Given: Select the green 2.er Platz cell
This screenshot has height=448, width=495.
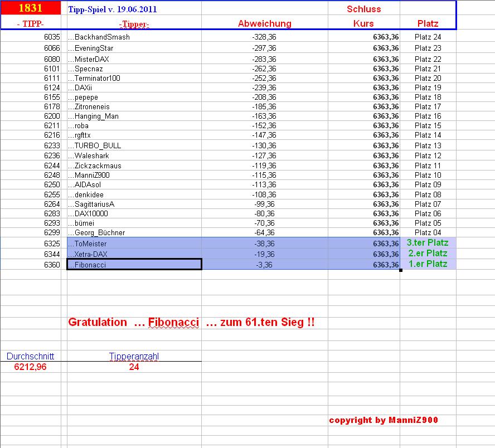Looking at the screenshot, I should [x=428, y=254].
